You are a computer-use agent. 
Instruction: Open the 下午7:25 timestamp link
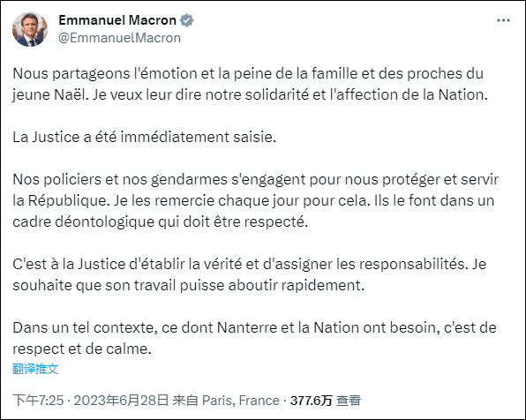(x=38, y=401)
